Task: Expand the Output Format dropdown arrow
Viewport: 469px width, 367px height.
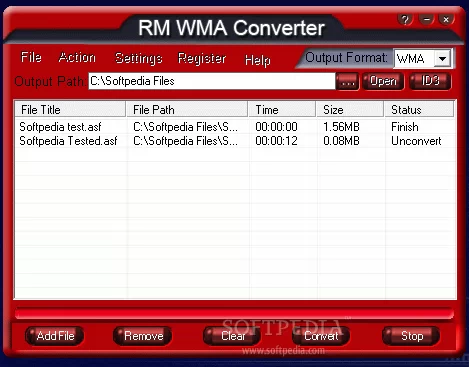Action: [442, 59]
